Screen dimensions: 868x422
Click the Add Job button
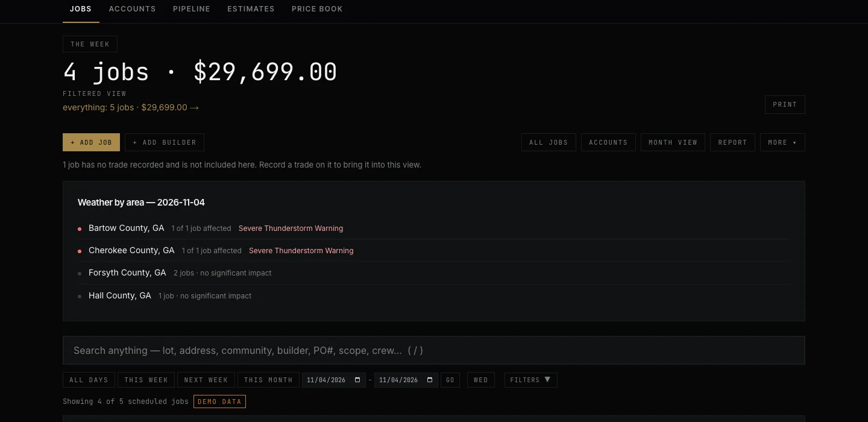(91, 142)
